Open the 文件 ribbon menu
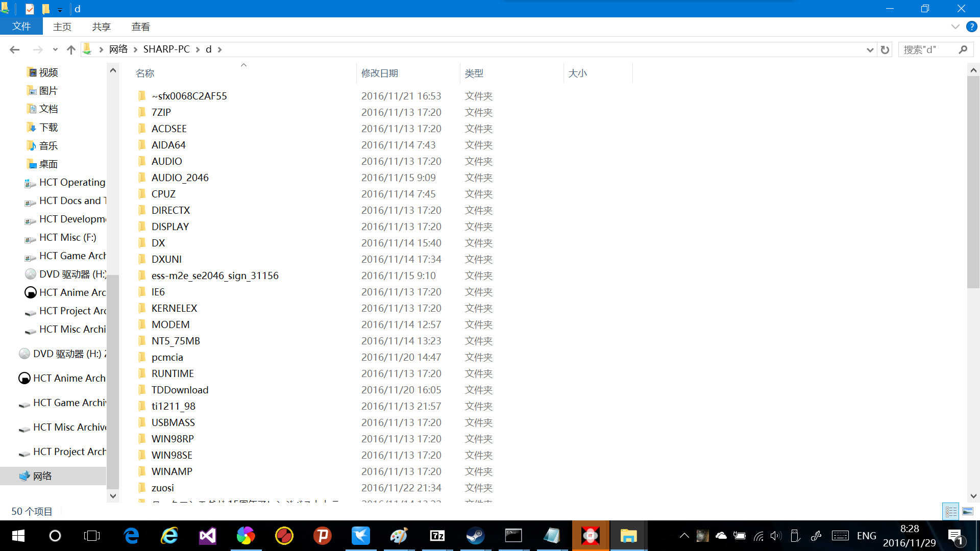This screenshot has height=551, width=980. pos(21,27)
